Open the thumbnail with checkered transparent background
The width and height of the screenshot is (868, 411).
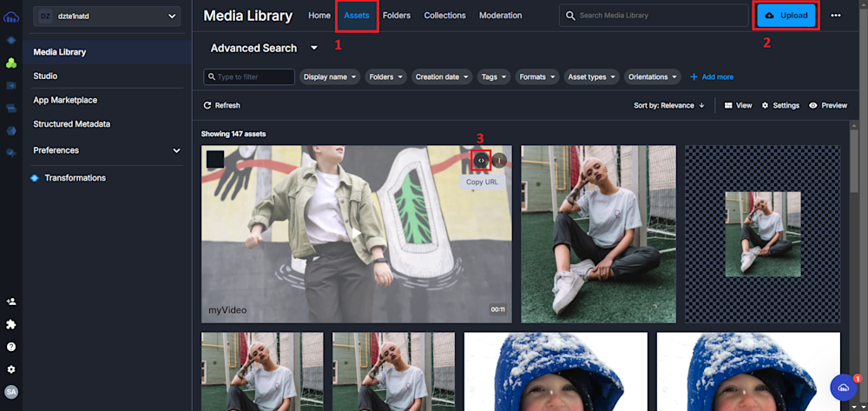point(763,234)
